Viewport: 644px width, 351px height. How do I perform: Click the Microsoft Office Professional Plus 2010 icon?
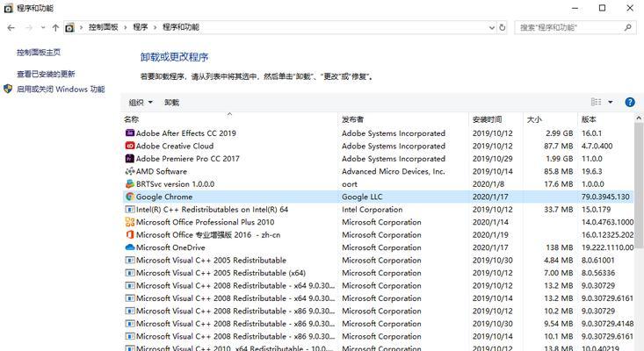tap(130, 222)
